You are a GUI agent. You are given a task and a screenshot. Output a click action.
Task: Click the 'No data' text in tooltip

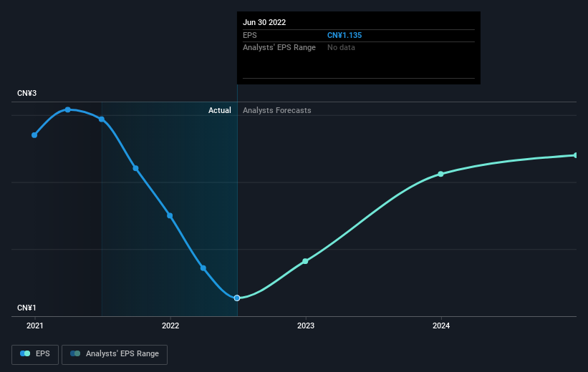coord(341,48)
